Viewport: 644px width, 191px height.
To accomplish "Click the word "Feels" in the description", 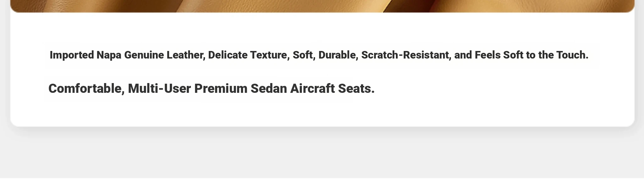I will [x=487, y=55].
